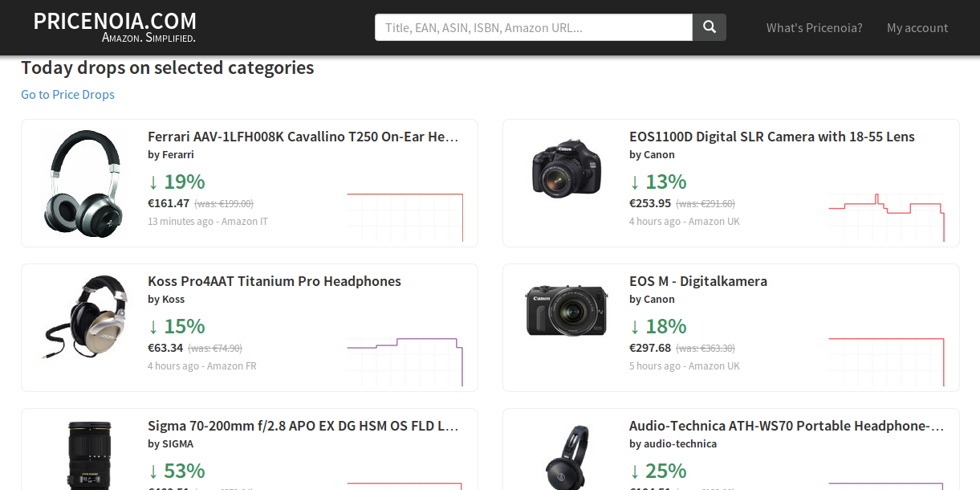
Task: Open Koss Pro4AAT Titanium Pro Headphones title
Action: point(274,281)
